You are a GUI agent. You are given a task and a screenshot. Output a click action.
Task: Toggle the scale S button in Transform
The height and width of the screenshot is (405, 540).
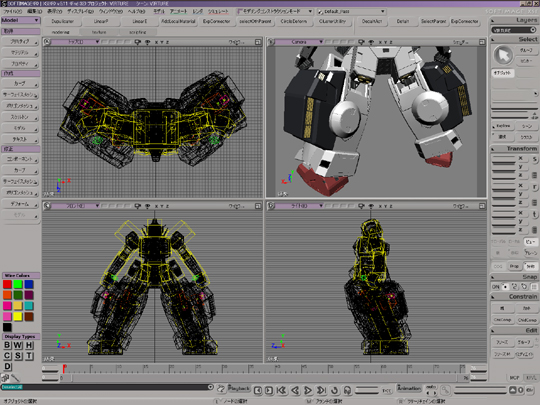point(534,159)
